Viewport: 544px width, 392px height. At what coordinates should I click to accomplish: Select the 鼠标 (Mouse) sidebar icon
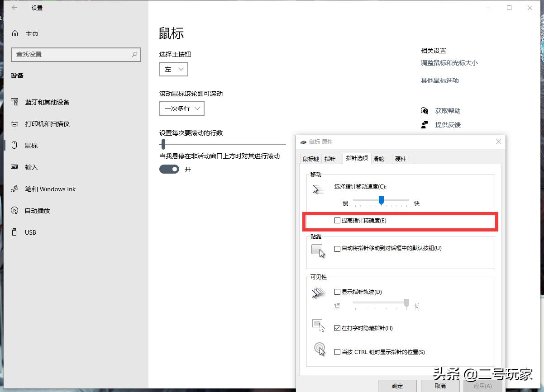tap(15, 145)
